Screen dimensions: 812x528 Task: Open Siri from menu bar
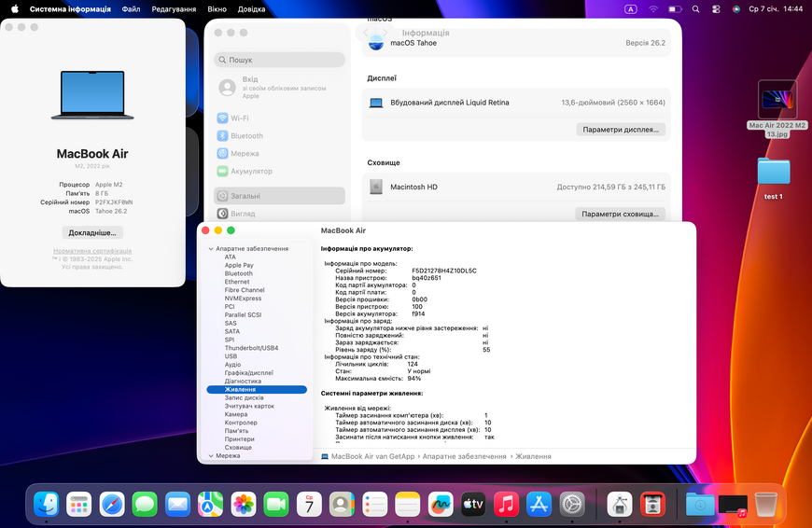click(736, 8)
